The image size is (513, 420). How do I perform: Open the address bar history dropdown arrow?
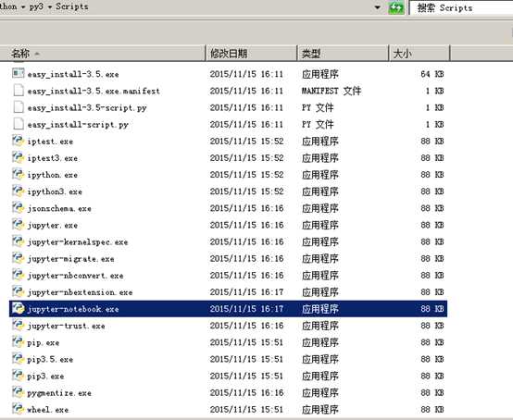tap(378, 6)
